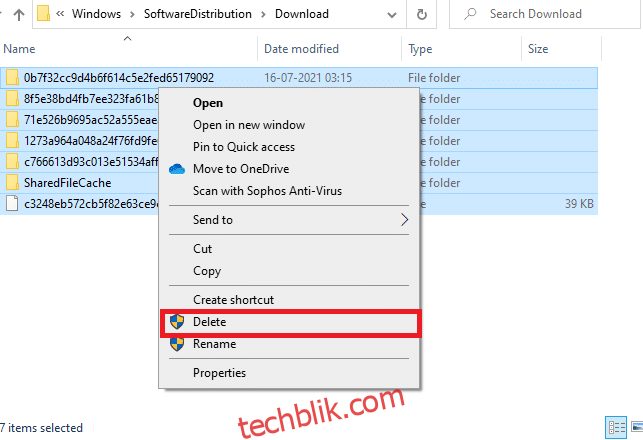
Task: Open address bar history dropdown arrow
Action: [392, 15]
